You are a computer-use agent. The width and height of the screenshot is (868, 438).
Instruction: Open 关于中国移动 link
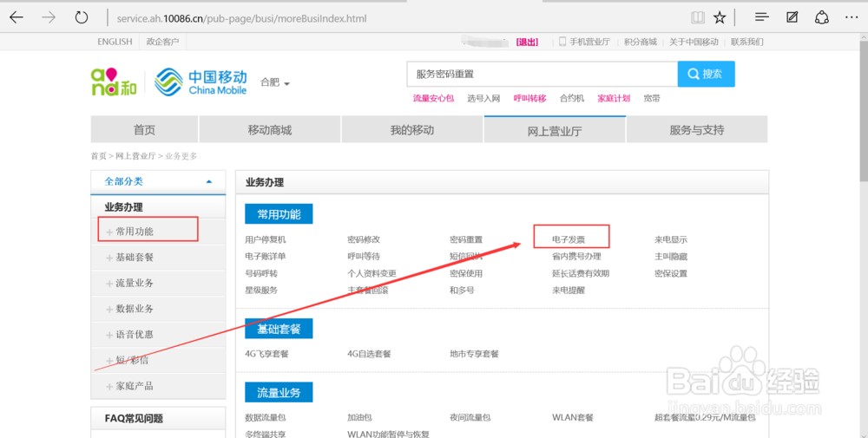[x=694, y=42]
